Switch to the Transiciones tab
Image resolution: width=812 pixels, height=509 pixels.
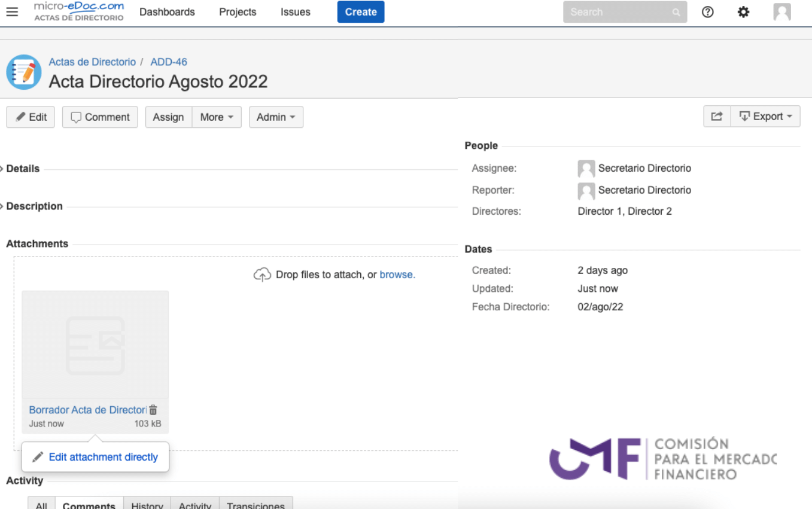click(x=256, y=505)
